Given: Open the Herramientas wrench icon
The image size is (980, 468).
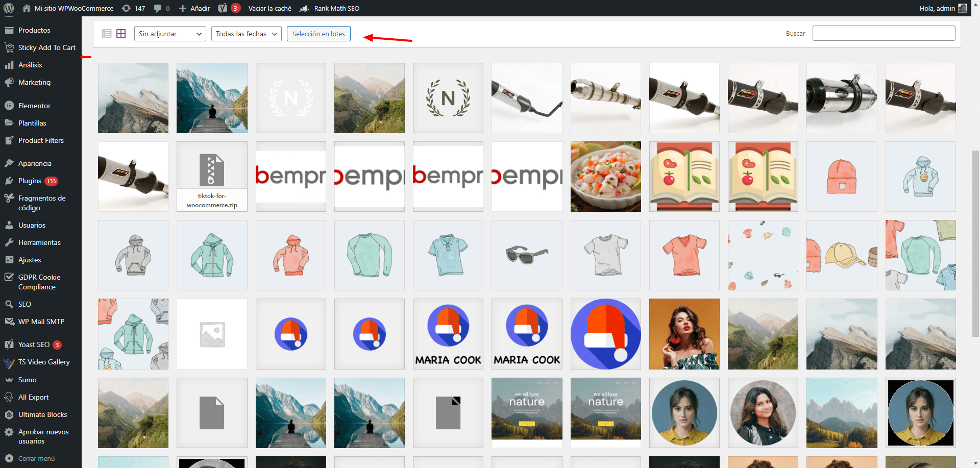Looking at the screenshot, I should tap(9, 242).
